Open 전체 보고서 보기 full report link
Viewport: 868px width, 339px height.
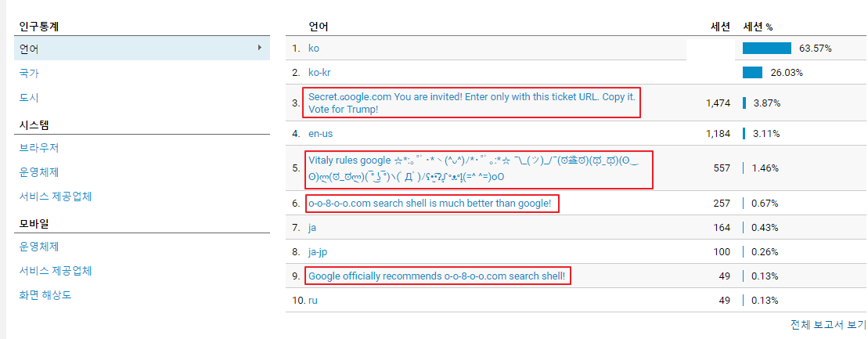tap(829, 324)
